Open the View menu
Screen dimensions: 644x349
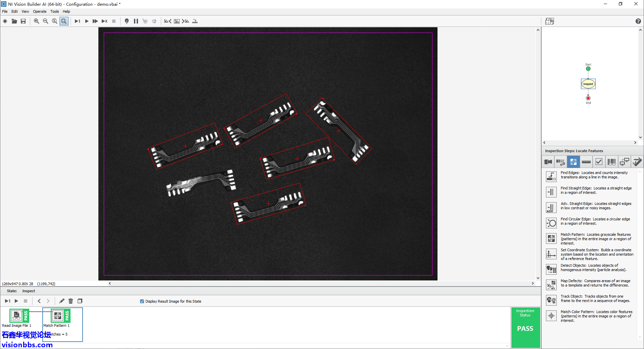click(x=25, y=11)
